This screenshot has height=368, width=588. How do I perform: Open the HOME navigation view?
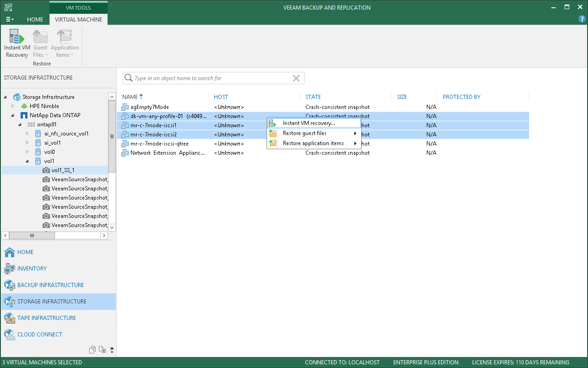click(59, 252)
